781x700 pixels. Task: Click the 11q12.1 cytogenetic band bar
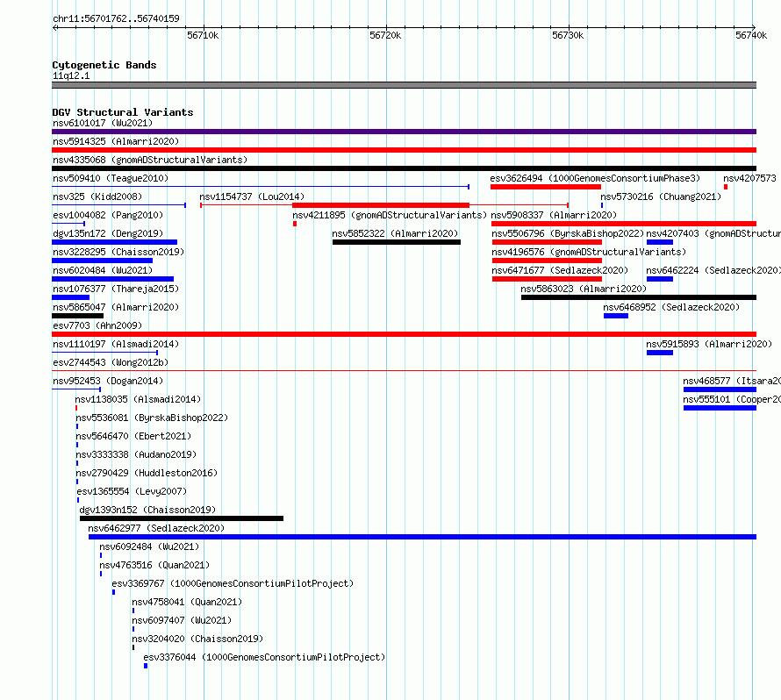point(404,85)
